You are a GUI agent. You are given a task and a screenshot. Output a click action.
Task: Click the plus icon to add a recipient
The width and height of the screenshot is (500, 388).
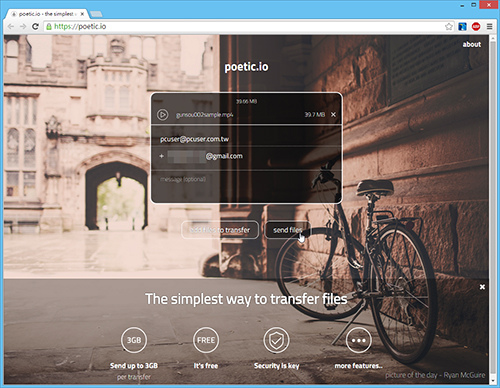point(162,156)
